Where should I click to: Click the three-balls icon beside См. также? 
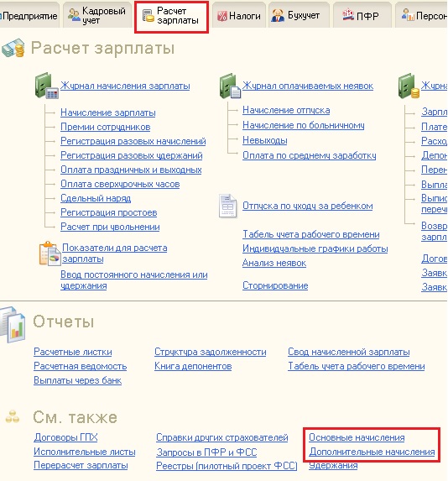tap(13, 416)
